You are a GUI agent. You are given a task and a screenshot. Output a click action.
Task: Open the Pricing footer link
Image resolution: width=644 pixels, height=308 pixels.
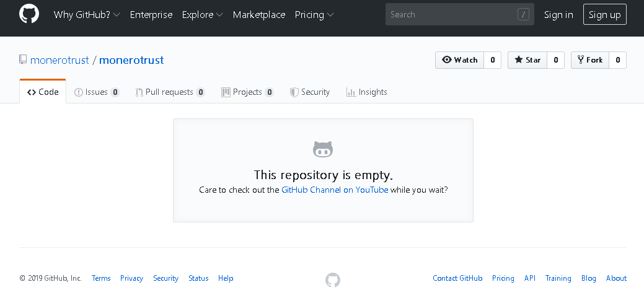(x=503, y=278)
